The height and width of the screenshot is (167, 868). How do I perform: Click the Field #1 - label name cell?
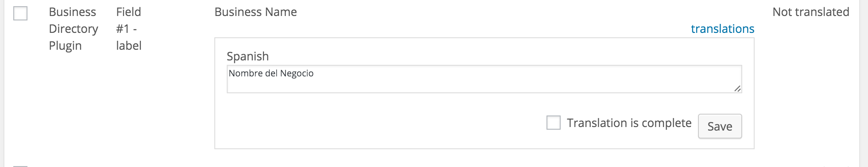pos(129,29)
